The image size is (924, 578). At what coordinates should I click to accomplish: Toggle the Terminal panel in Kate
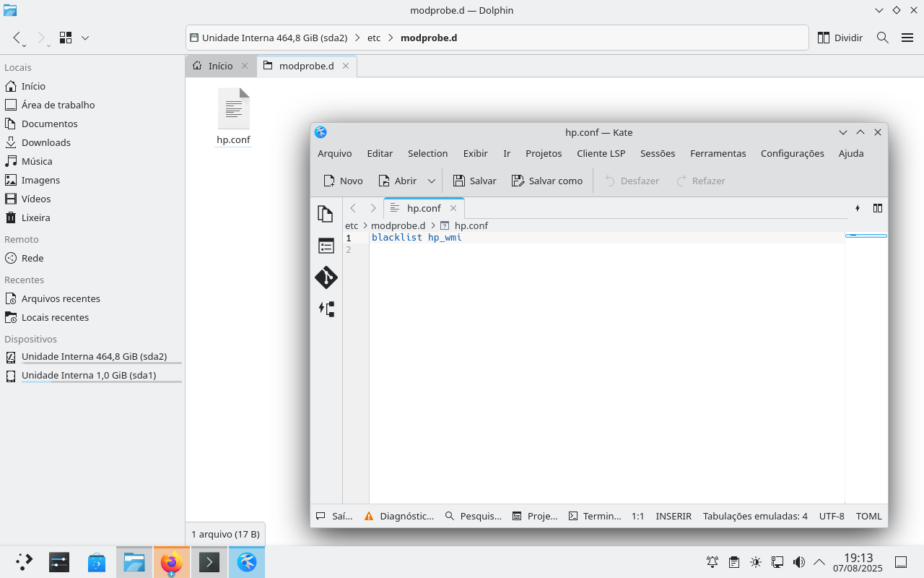pos(595,516)
